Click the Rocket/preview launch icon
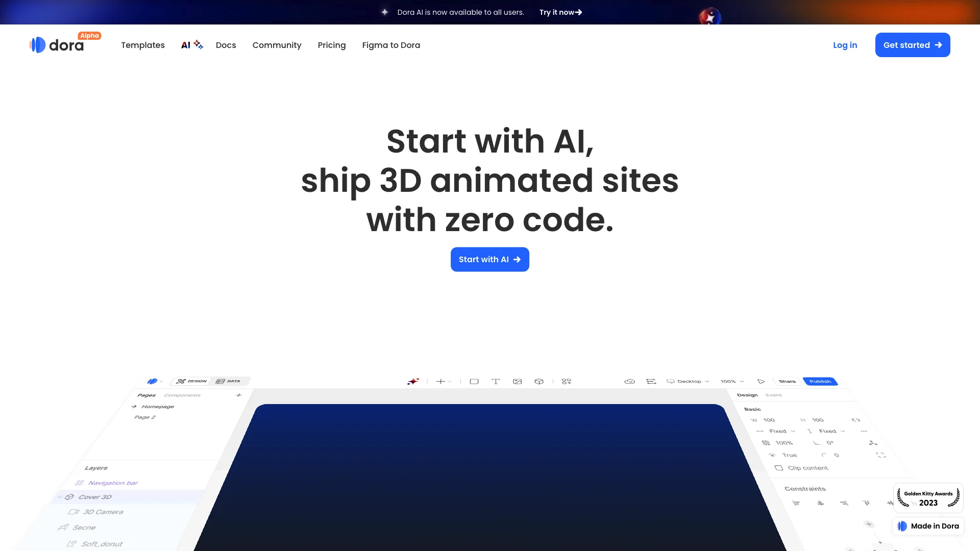Viewport: 980px width, 551px height. tap(761, 382)
